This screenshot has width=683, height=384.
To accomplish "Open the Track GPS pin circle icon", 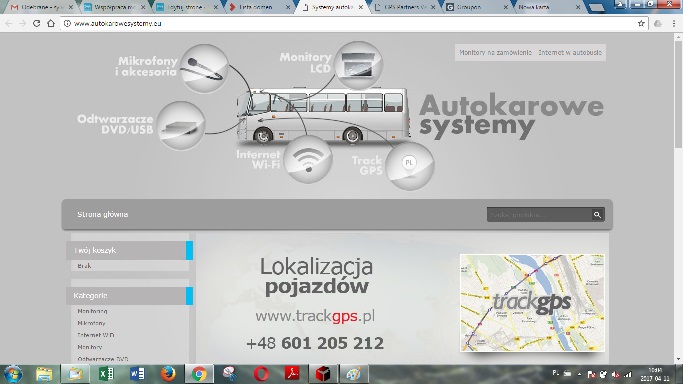I will [x=409, y=166].
